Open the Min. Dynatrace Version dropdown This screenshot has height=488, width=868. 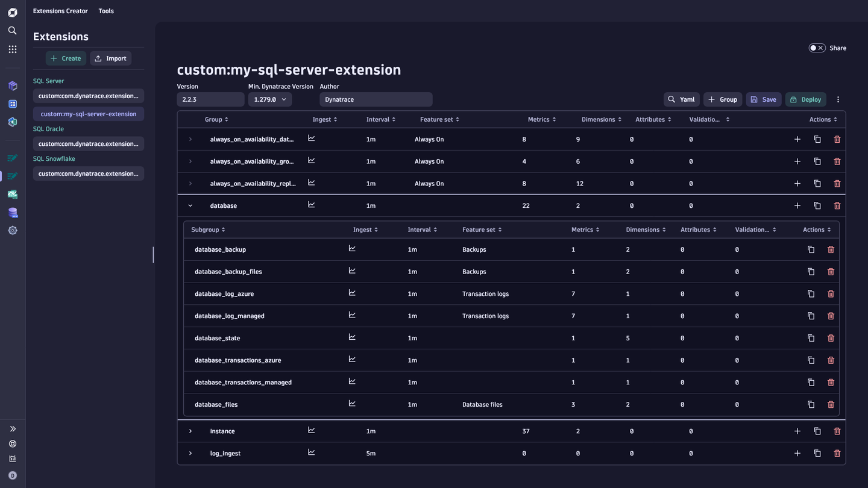(269, 99)
